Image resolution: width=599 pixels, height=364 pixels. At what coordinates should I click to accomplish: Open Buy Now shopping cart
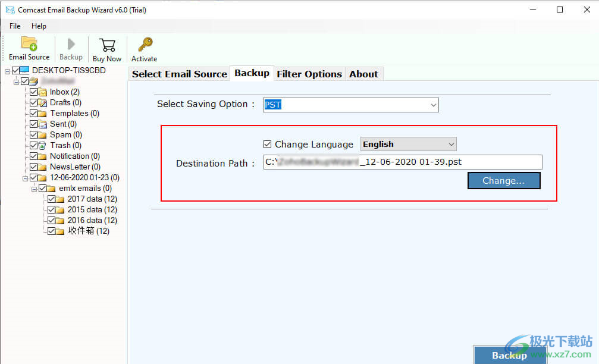pos(107,45)
